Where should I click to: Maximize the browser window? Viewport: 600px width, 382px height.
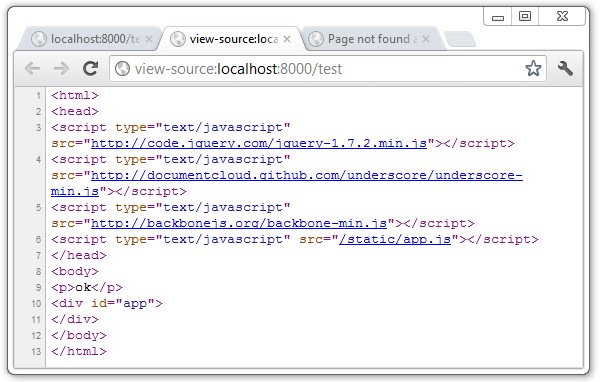pos(525,16)
